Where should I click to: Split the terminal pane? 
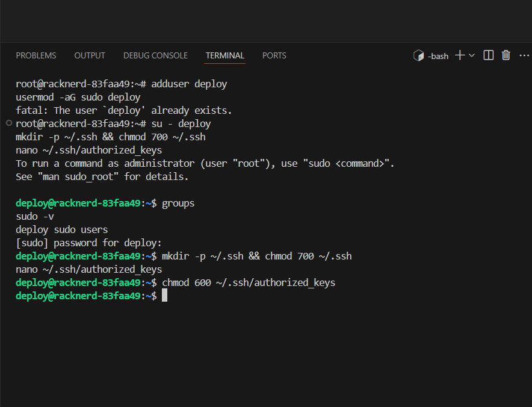coord(489,55)
